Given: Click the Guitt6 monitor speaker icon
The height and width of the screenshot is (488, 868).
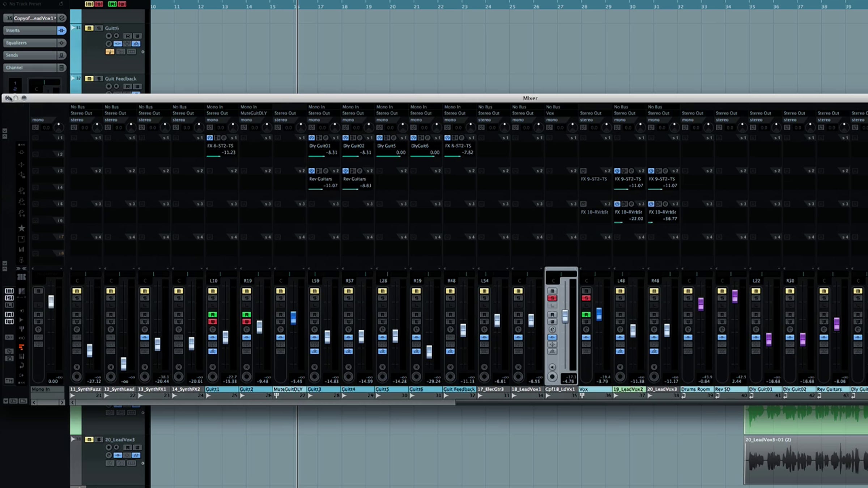Looking at the screenshot, I should coord(116,36).
